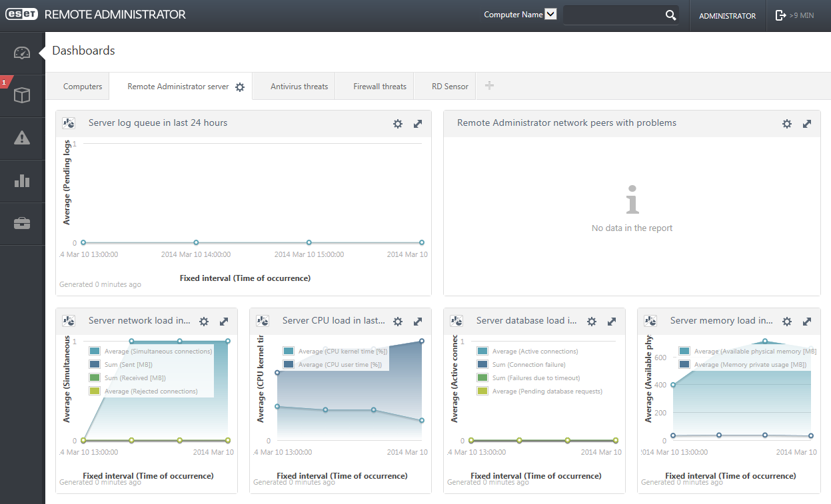Toggle Average (Pending database requests) legend swatch
The height and width of the screenshot is (504, 831).
pyautogui.click(x=482, y=391)
